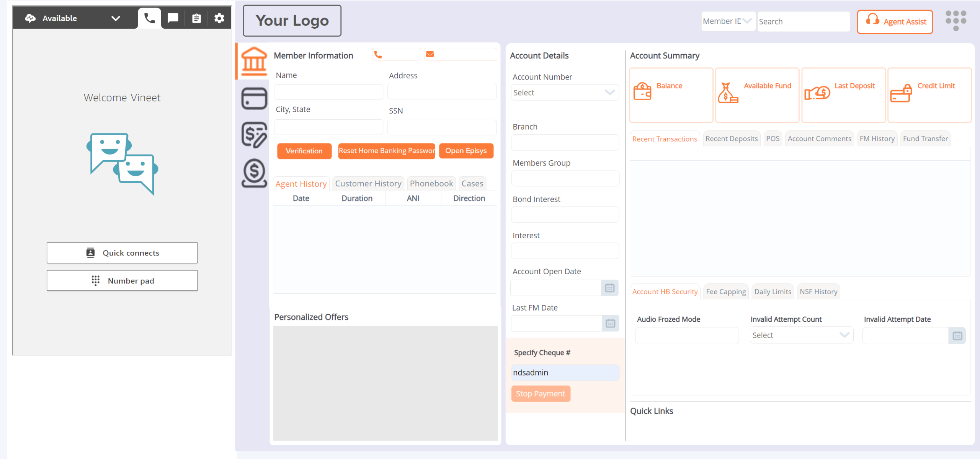Image resolution: width=980 pixels, height=459 pixels.
Task: Click the Agent Assist button
Action: pyautogui.click(x=895, y=22)
